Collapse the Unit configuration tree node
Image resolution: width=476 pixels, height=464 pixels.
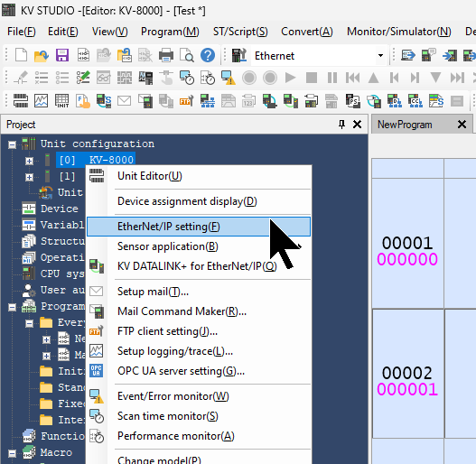12,144
